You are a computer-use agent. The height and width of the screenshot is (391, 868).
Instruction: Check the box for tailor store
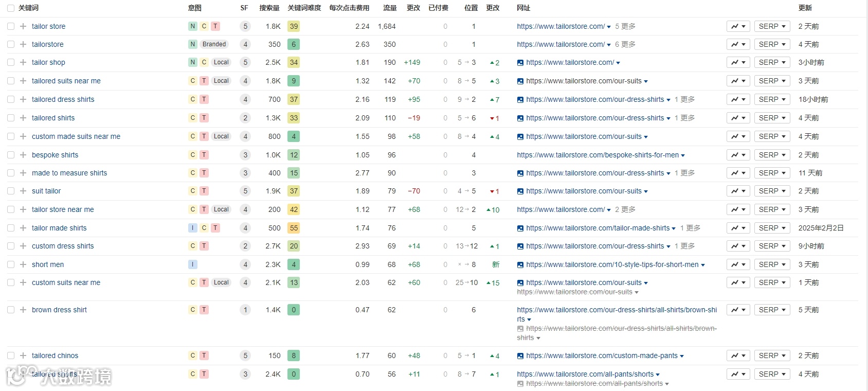[11, 26]
